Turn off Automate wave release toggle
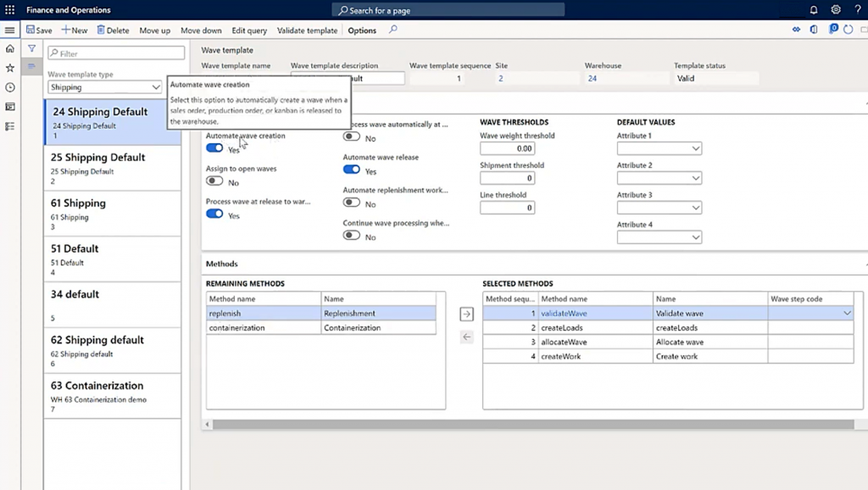The image size is (868, 490). coord(351,170)
